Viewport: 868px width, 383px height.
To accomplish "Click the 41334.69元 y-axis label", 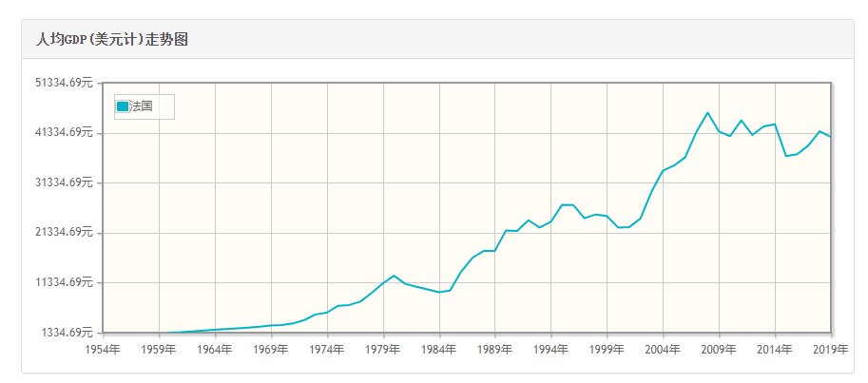I will 64,132.
